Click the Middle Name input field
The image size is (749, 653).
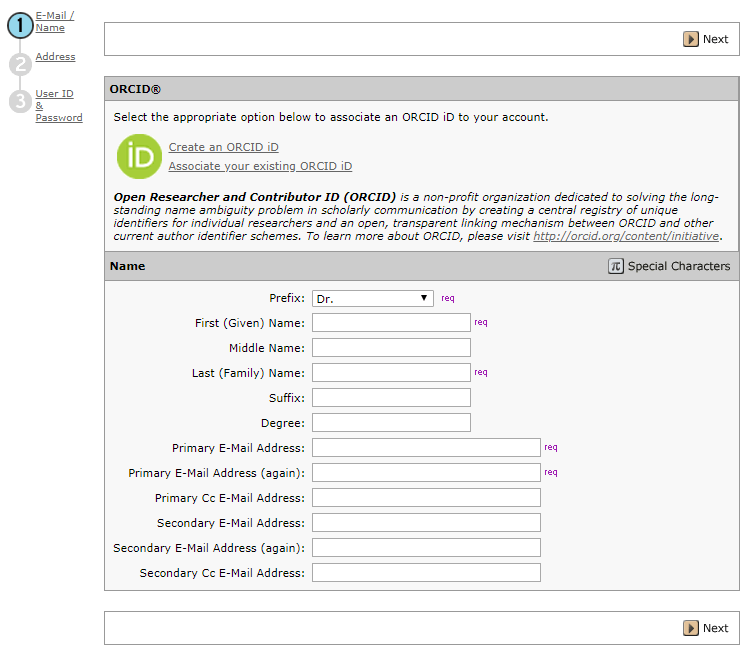pyautogui.click(x=391, y=348)
